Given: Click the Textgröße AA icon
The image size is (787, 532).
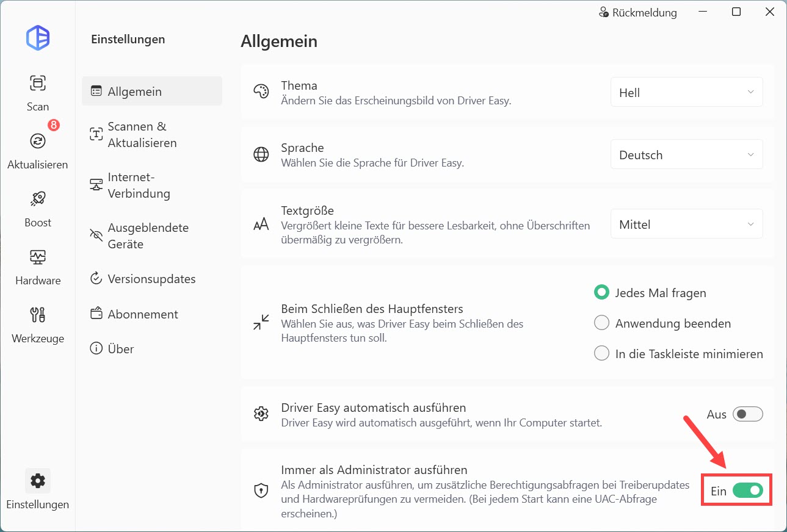Looking at the screenshot, I should click(x=261, y=225).
